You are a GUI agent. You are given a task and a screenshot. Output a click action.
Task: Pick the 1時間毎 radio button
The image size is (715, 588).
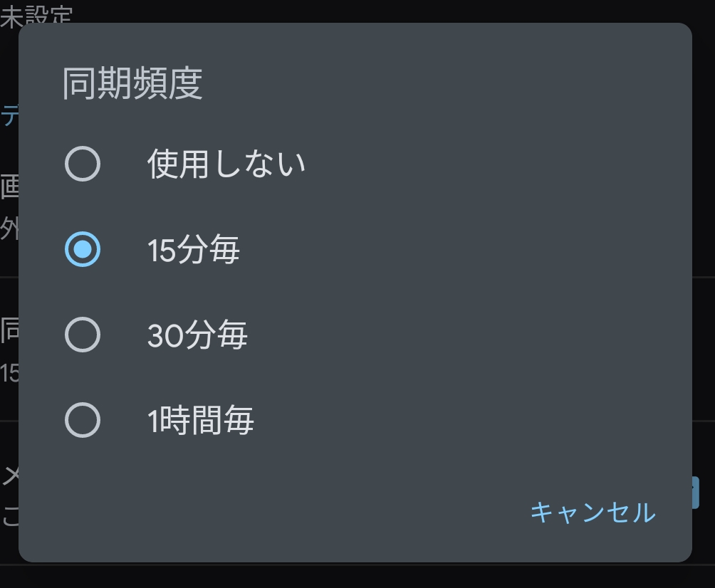(x=83, y=419)
